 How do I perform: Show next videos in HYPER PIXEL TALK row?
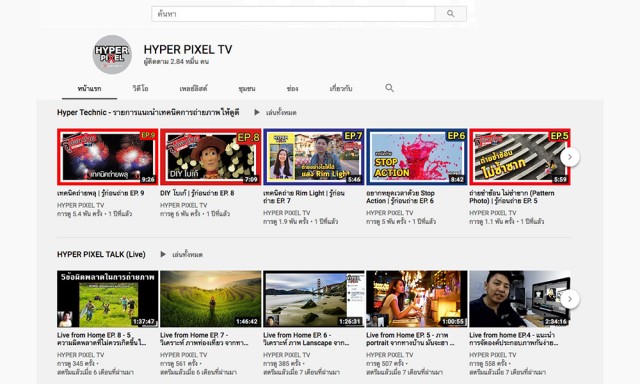pos(570,299)
